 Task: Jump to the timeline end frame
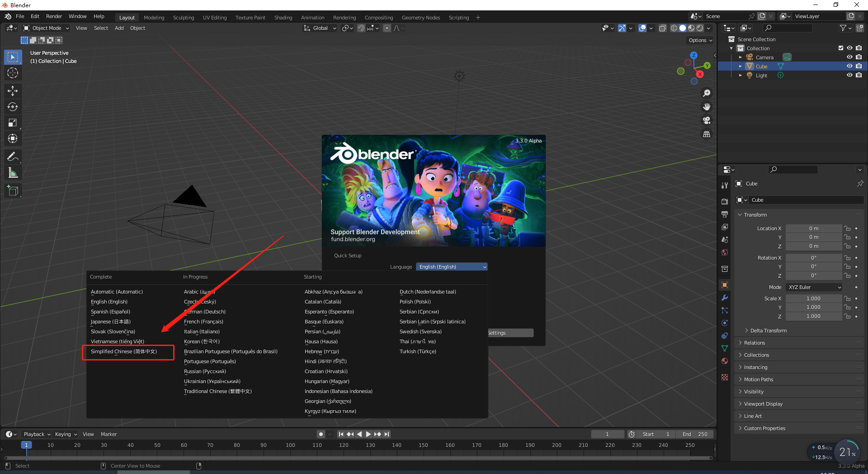coord(387,434)
